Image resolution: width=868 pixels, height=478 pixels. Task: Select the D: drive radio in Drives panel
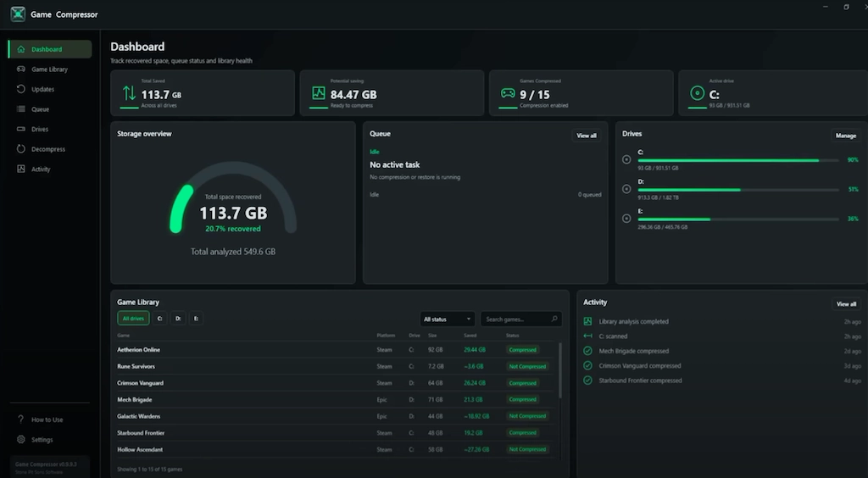(x=626, y=189)
